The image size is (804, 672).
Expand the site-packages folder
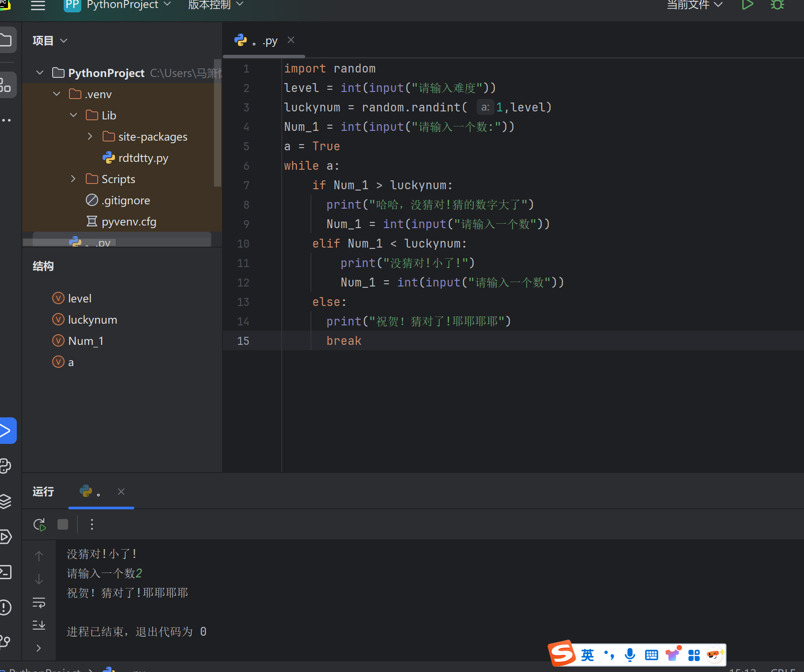pyautogui.click(x=90, y=137)
